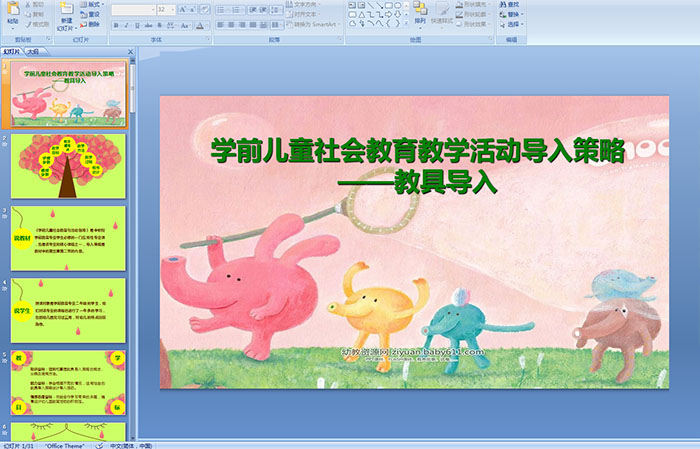Open Shape Effects (形状效果) menu

click(473, 24)
